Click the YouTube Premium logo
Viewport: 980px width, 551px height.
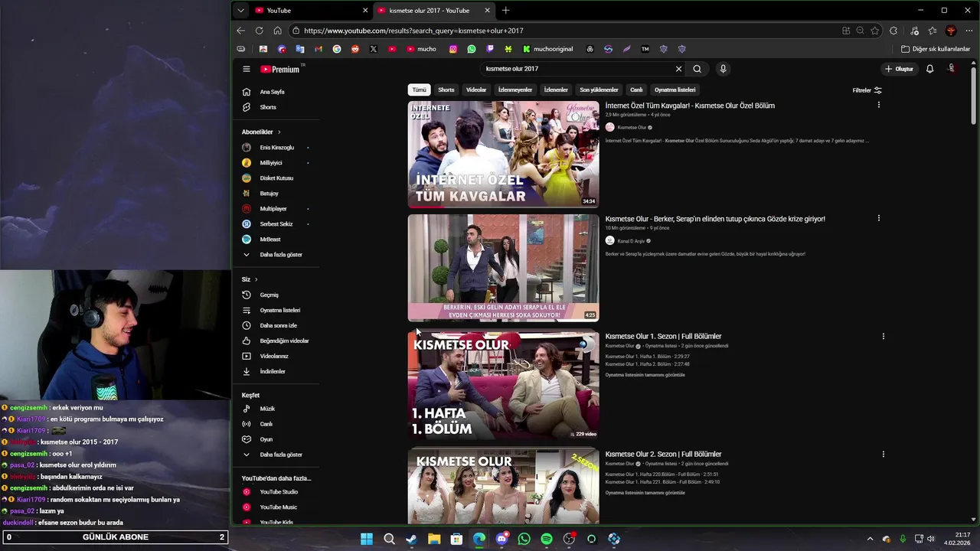click(280, 69)
